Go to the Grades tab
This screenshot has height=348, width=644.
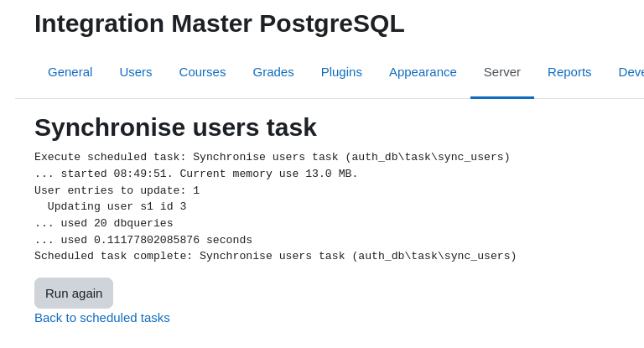click(x=273, y=72)
